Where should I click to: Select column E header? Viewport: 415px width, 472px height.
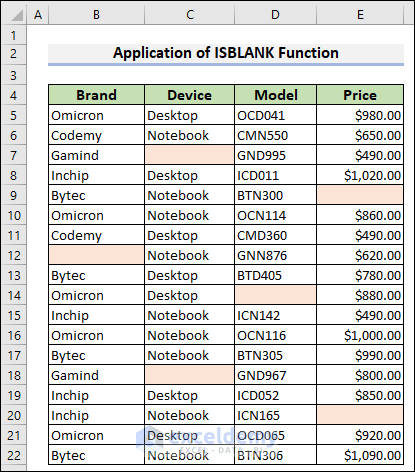[x=360, y=15]
